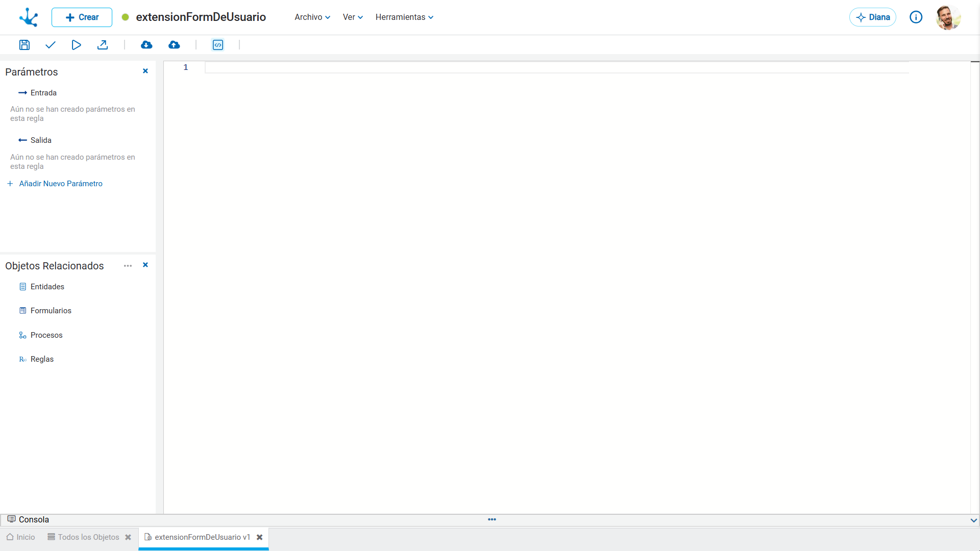980x551 pixels.
Task: Select Formularios in related objects
Action: (x=51, y=311)
